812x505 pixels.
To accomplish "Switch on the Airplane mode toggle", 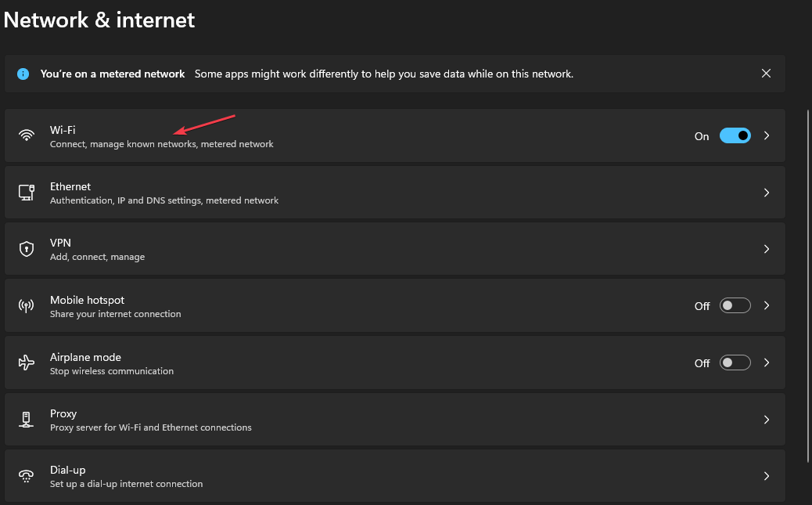I will tap(735, 363).
